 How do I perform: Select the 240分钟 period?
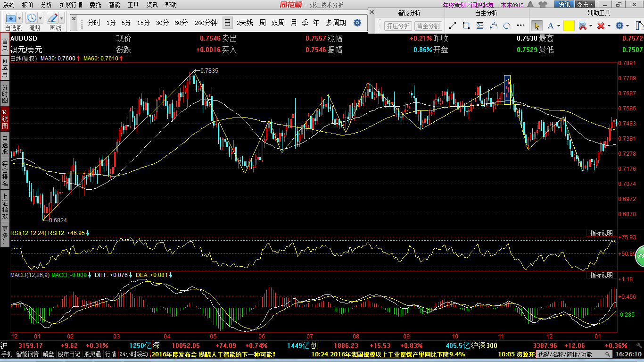(206, 23)
